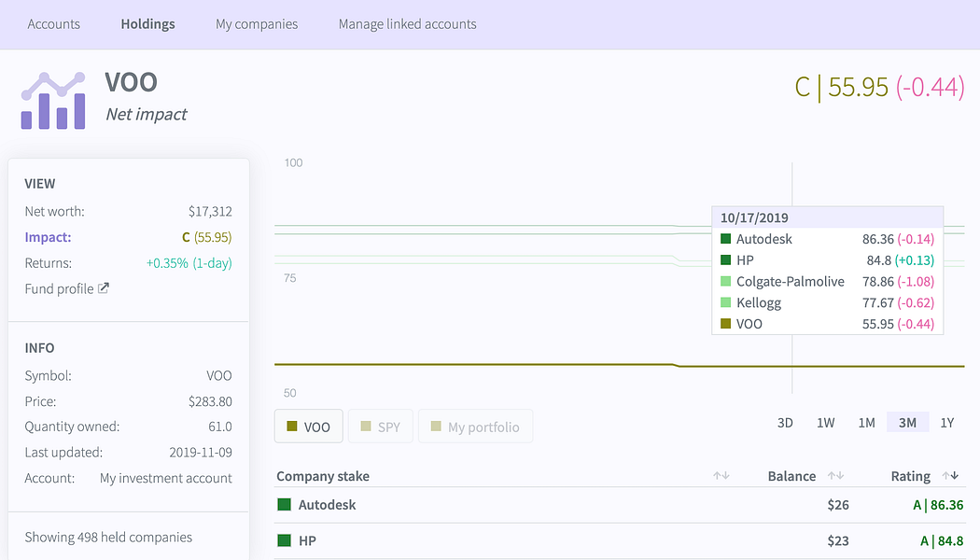Screen dimensions: 980x560
Task: Click the HP balance $23
Action: coord(838,540)
